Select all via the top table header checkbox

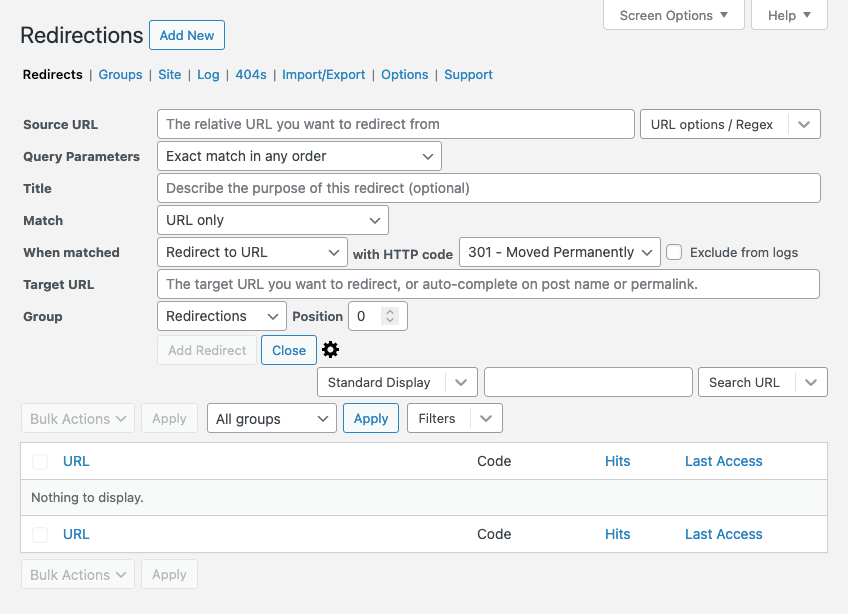click(40, 461)
